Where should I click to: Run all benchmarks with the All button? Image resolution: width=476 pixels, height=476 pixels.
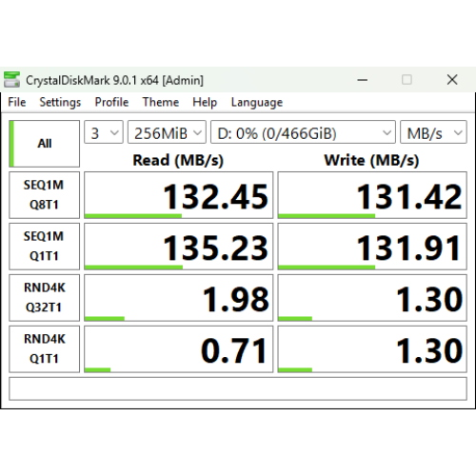[44, 144]
